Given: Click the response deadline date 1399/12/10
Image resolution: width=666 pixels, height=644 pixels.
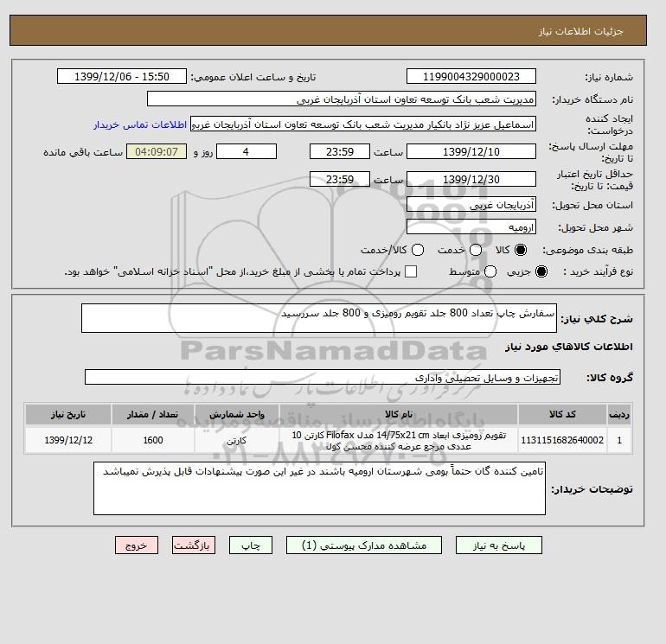Looking at the screenshot, I should point(471,151).
